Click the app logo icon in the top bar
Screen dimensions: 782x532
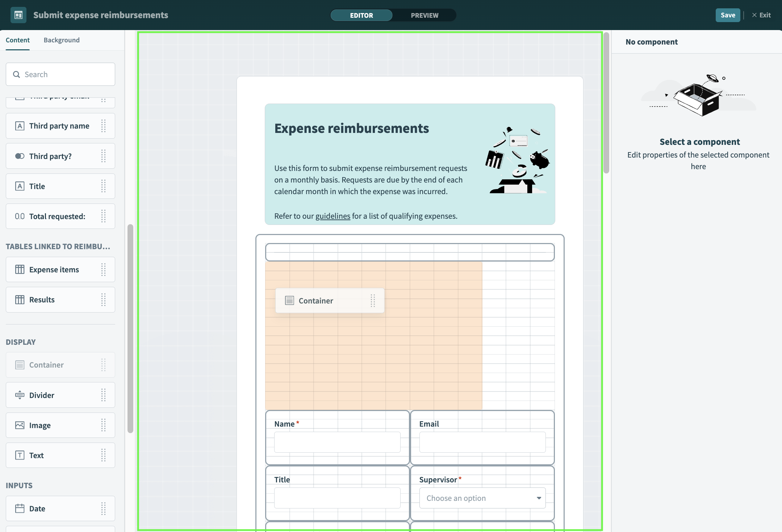point(18,15)
